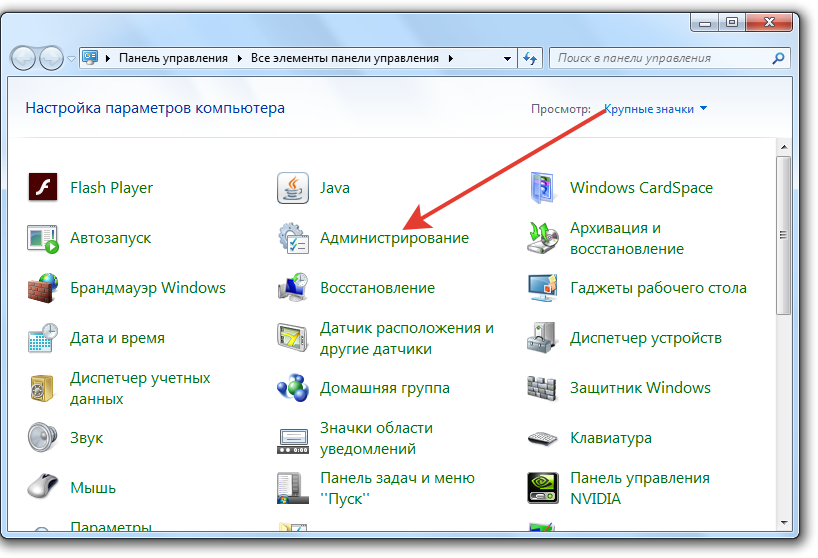This screenshot has height=558, width=818.
Task: Open the Диспетчер устройств link
Action: [646, 338]
